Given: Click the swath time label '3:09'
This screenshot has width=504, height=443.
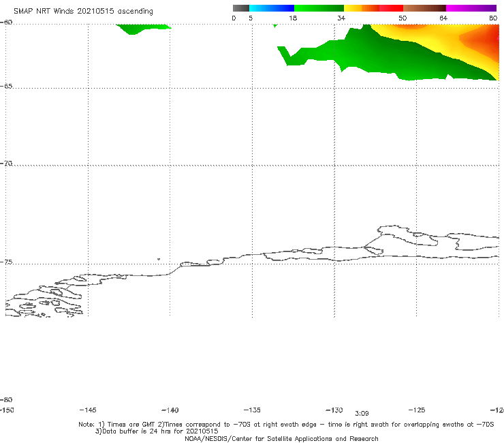Looking at the screenshot, I should coord(362,414).
